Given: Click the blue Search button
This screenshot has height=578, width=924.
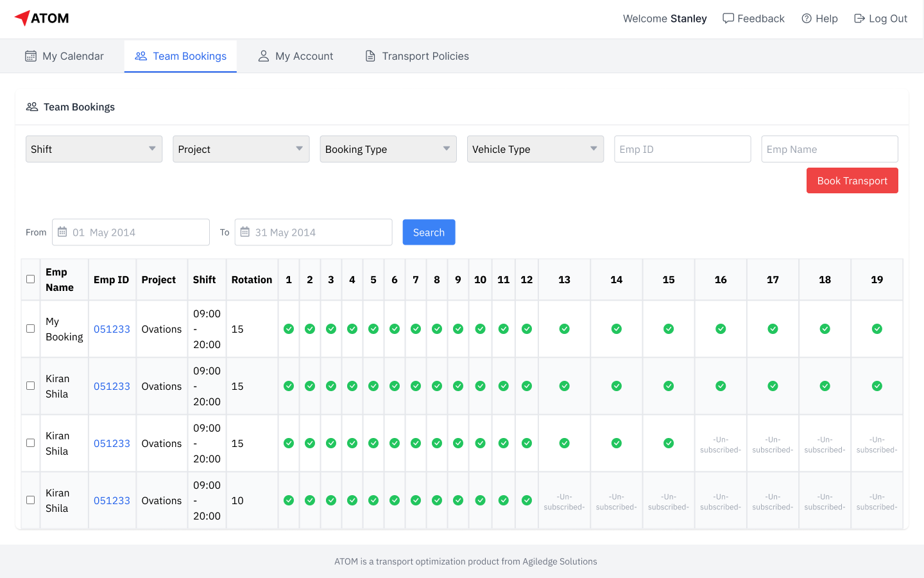Looking at the screenshot, I should [429, 232].
